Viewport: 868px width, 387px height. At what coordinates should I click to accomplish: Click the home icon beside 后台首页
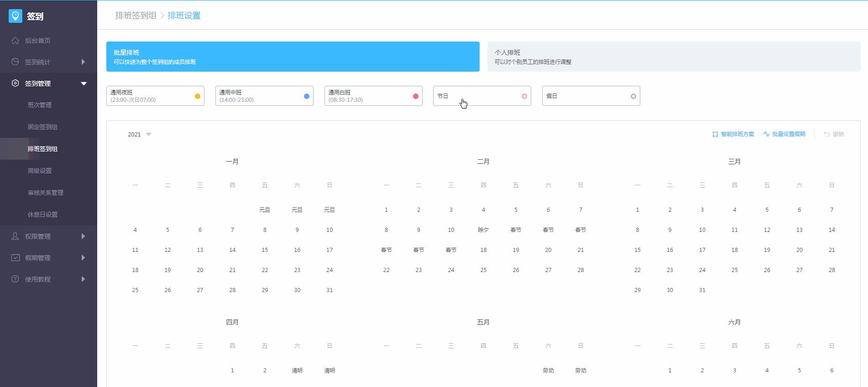point(15,41)
